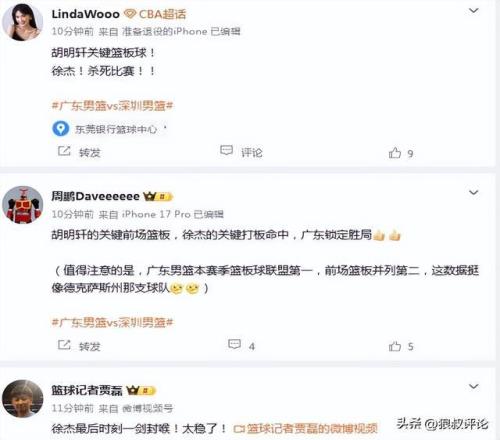Open the username LindaWooo
This screenshot has height=440, width=500.
(x=85, y=14)
